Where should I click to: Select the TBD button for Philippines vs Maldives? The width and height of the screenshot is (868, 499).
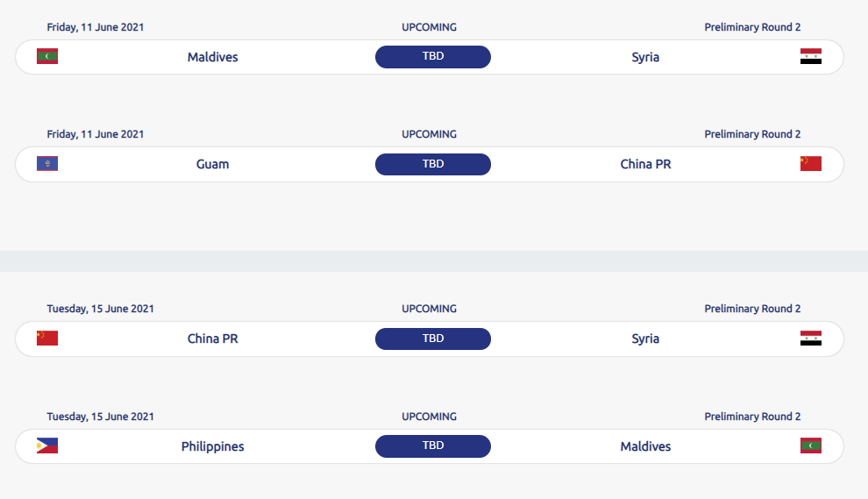[x=433, y=446]
